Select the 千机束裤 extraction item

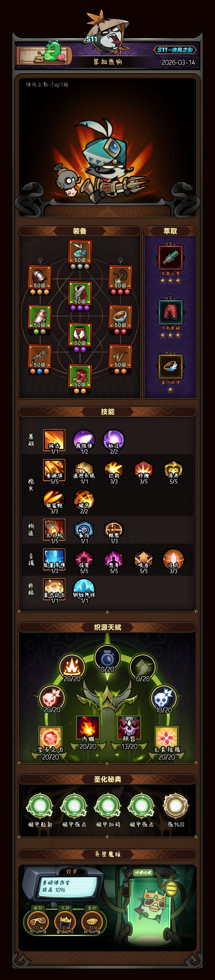171,312
